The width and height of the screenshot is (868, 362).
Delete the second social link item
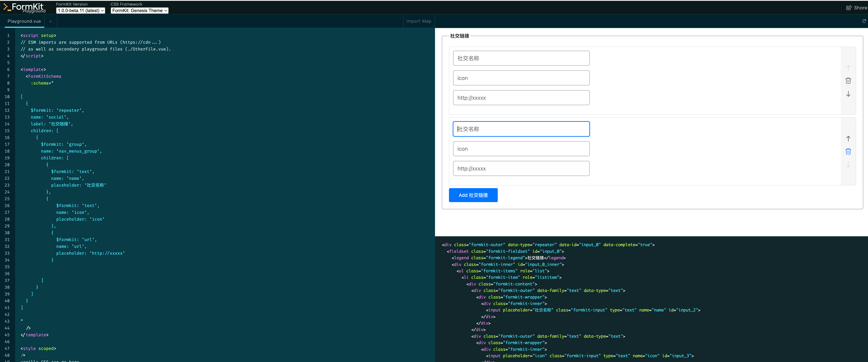click(x=848, y=151)
